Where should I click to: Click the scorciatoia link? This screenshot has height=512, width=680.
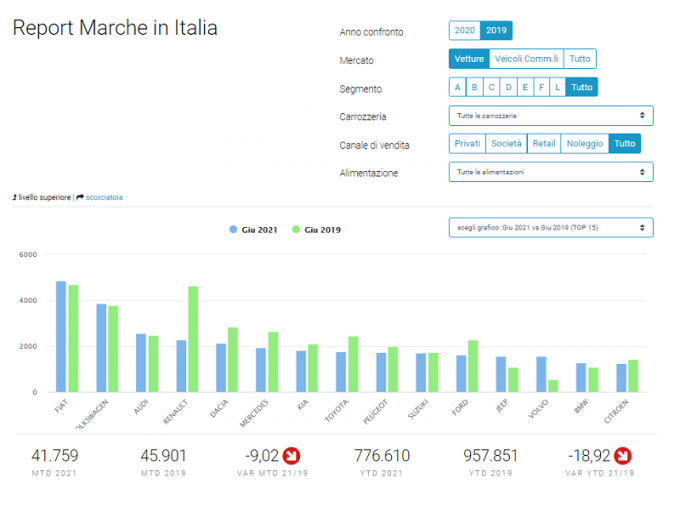coord(104,198)
